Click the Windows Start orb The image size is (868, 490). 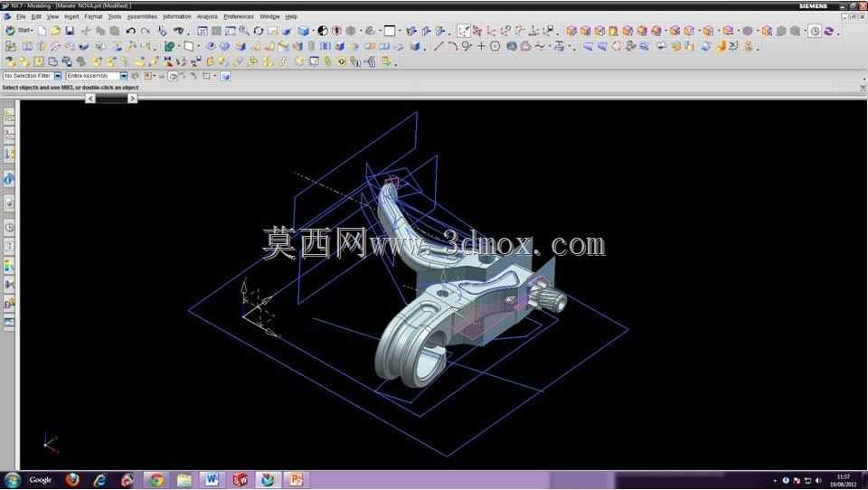point(12,480)
